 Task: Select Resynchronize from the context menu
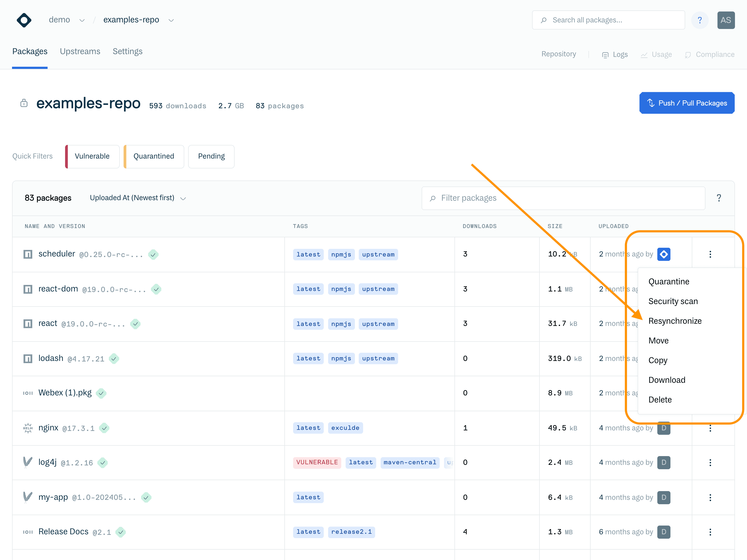click(675, 321)
